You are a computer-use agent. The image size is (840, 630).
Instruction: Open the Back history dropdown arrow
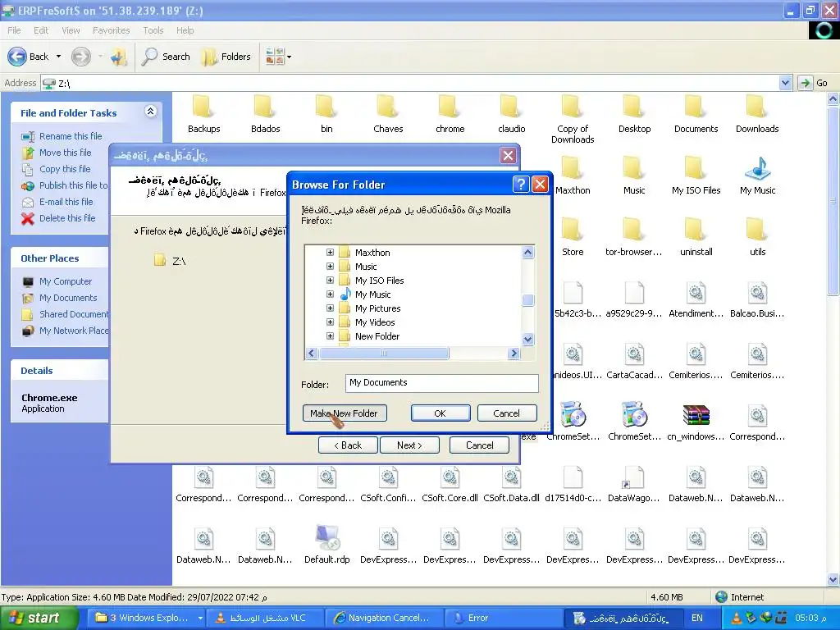pos(58,57)
